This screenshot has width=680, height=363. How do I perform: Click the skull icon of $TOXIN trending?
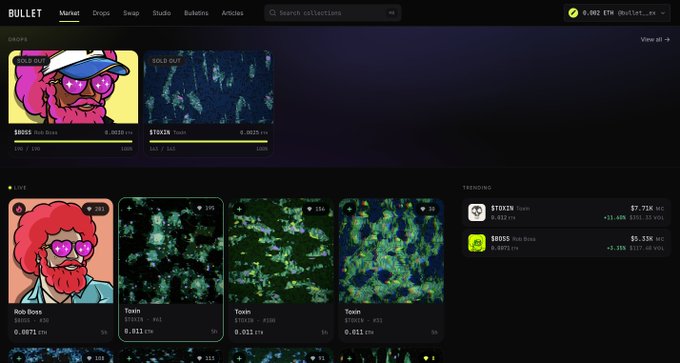click(x=477, y=213)
